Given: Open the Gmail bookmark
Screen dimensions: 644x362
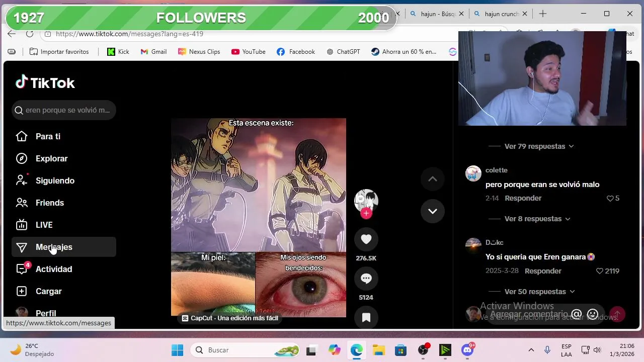Looking at the screenshot, I should point(153,52).
